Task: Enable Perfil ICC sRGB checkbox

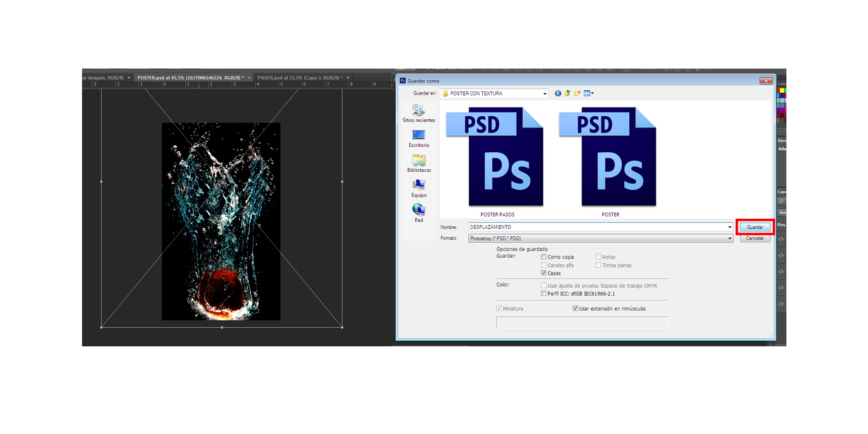Action: pos(543,293)
